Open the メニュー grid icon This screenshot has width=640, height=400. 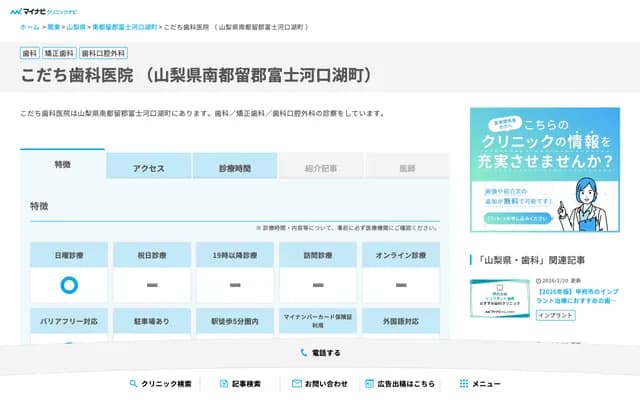pyautogui.click(x=464, y=384)
